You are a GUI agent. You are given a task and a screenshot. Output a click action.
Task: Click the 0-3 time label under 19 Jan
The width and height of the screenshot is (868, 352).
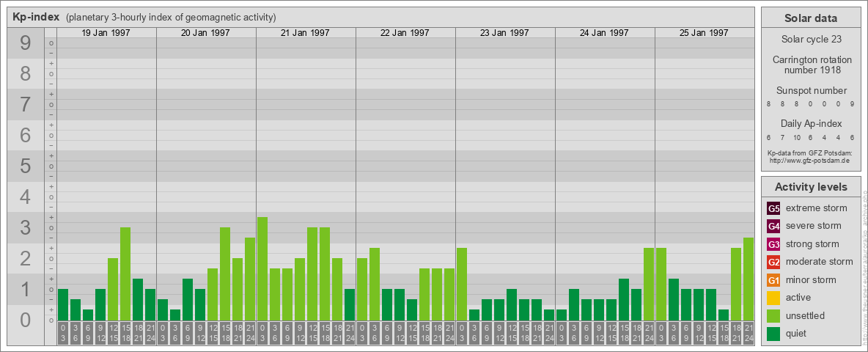[x=63, y=333]
